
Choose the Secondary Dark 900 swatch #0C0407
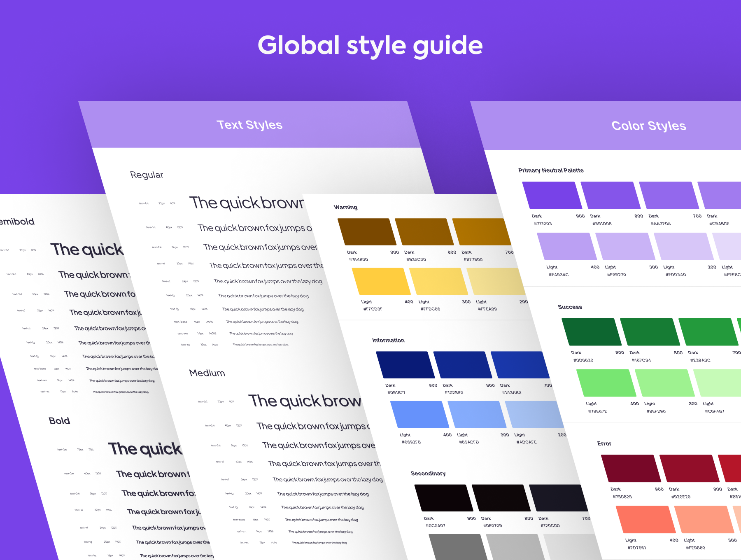pos(443,498)
